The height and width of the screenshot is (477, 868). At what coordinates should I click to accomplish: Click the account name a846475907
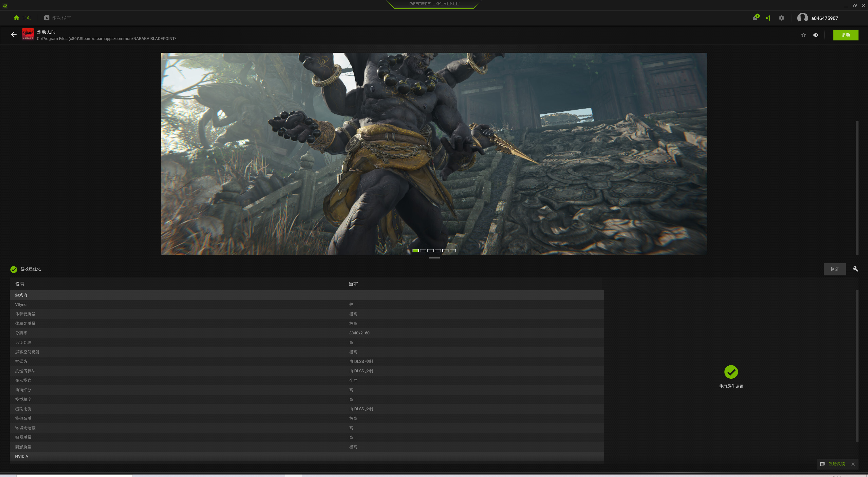tap(824, 18)
